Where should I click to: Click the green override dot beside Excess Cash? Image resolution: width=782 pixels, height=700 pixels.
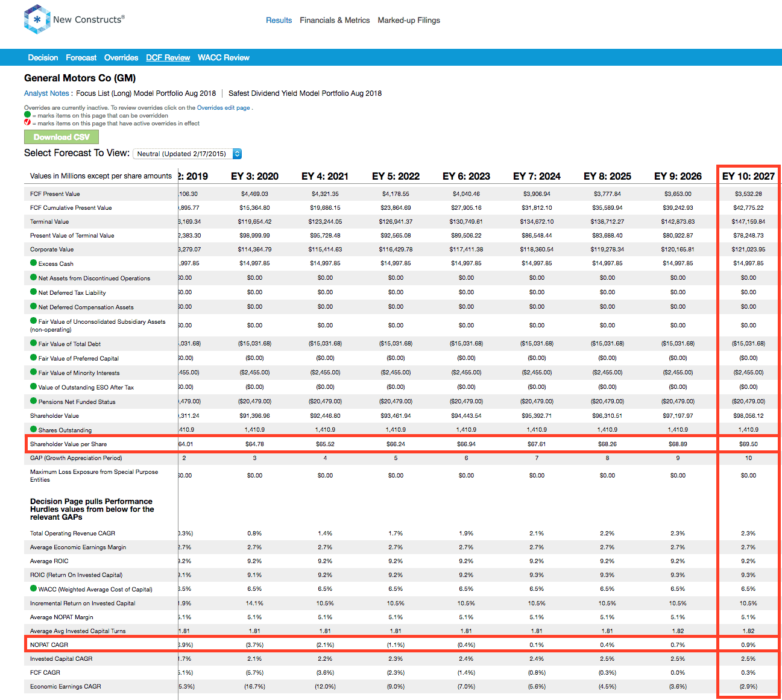click(x=34, y=263)
